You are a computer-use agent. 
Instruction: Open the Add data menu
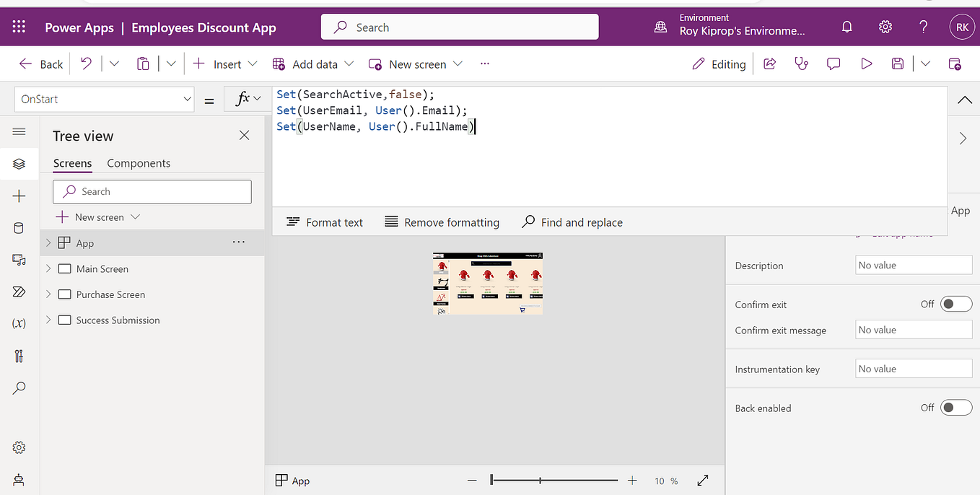pyautogui.click(x=312, y=63)
